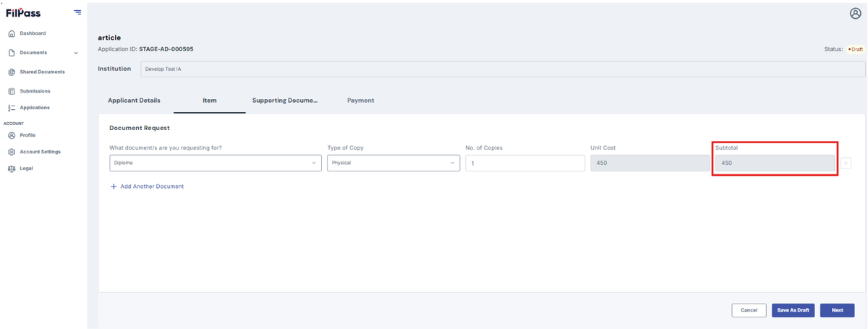Switch to Applicant Details tab
This screenshot has height=329, width=868.
pyautogui.click(x=134, y=101)
